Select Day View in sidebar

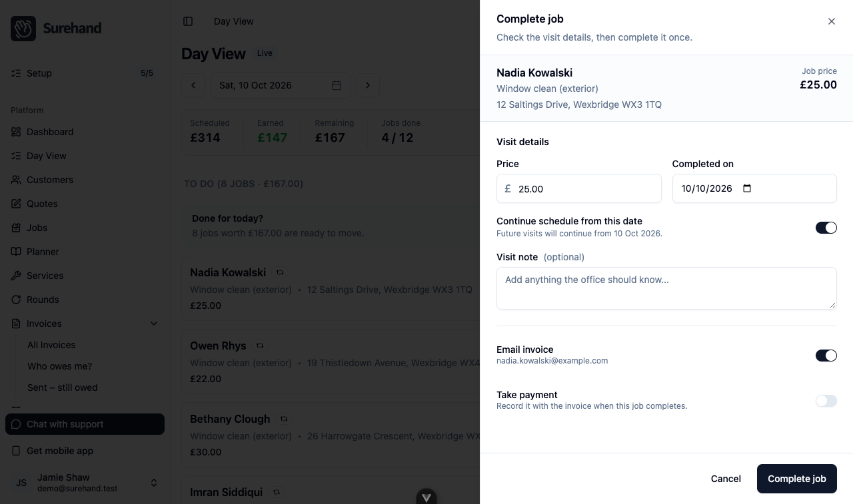pos(85,156)
